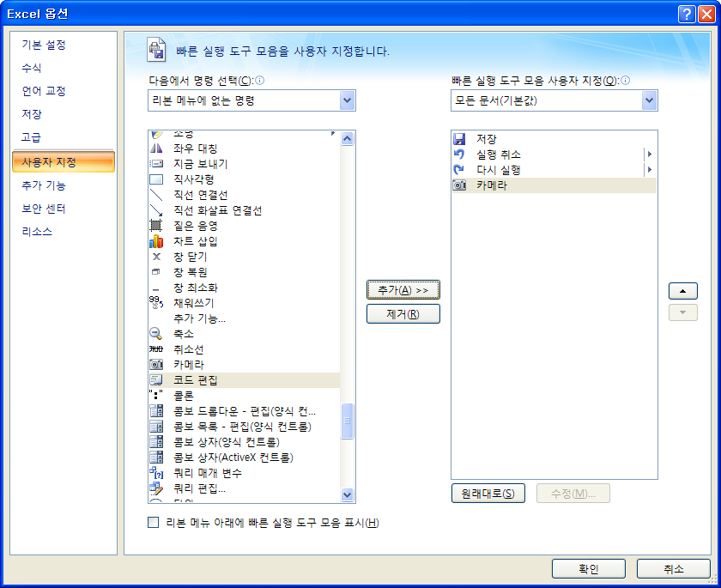Select the 추가 기능... command row
Viewport: 721px width, 588px height.
pos(244,318)
